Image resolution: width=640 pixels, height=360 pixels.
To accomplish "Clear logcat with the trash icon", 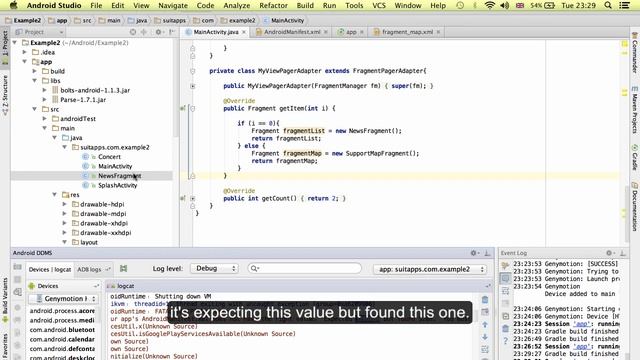I will click(485, 300).
